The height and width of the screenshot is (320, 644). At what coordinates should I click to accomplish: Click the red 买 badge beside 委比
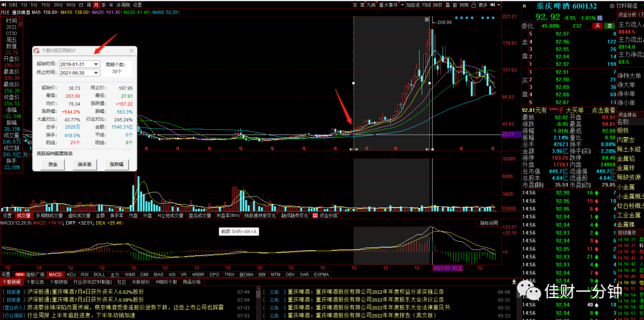coord(597,26)
